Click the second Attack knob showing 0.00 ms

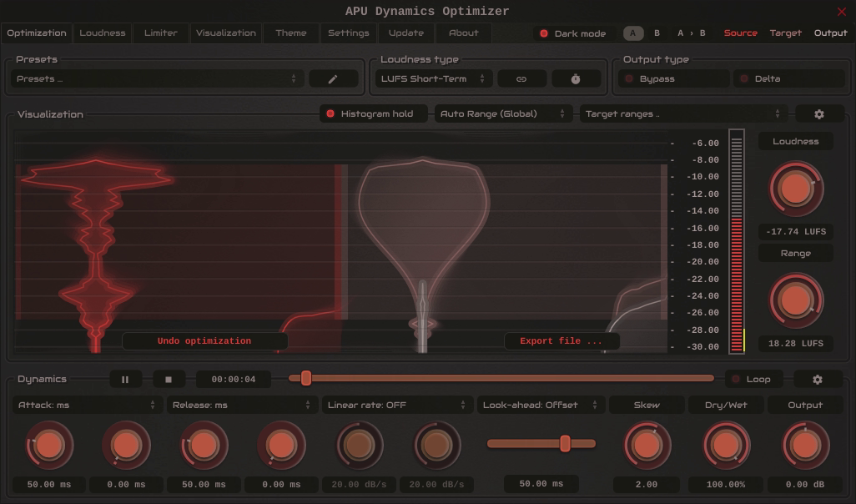126,445
